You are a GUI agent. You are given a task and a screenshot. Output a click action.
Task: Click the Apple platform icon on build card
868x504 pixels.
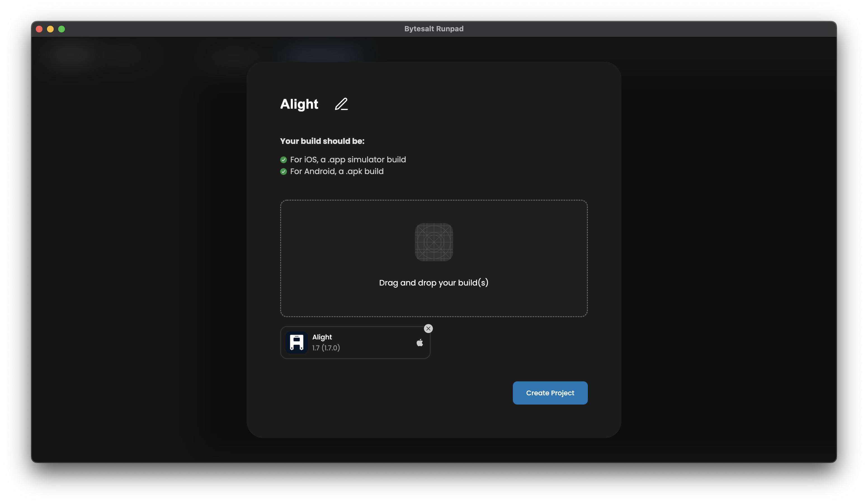coord(419,342)
